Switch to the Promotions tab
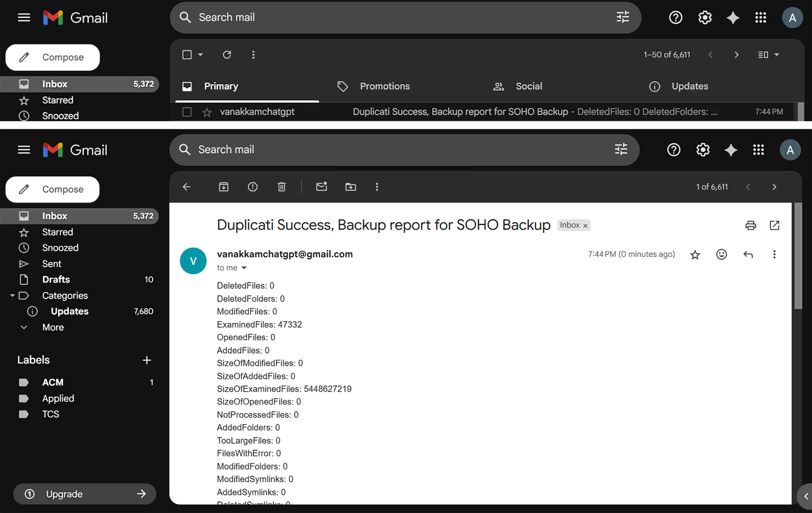 pyautogui.click(x=384, y=86)
